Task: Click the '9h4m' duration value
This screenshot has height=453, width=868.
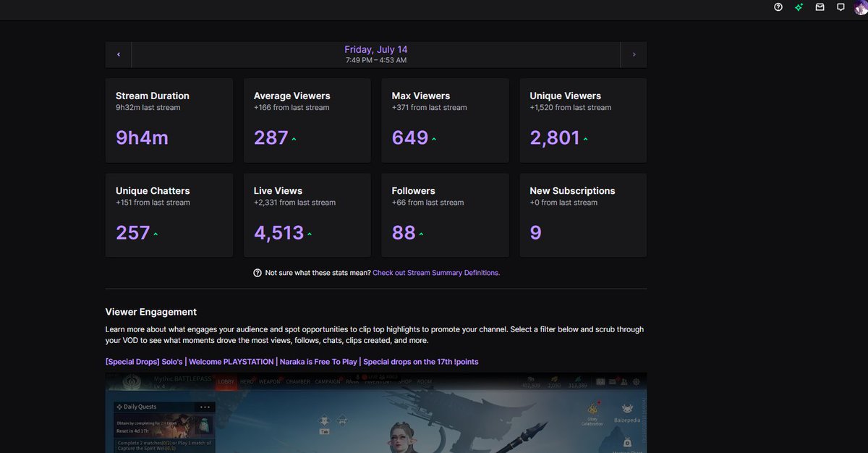Action: click(142, 137)
